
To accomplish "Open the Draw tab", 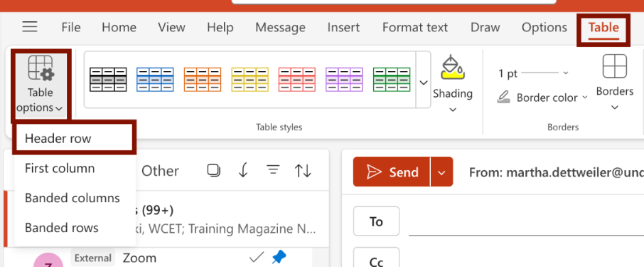I will click(485, 28).
